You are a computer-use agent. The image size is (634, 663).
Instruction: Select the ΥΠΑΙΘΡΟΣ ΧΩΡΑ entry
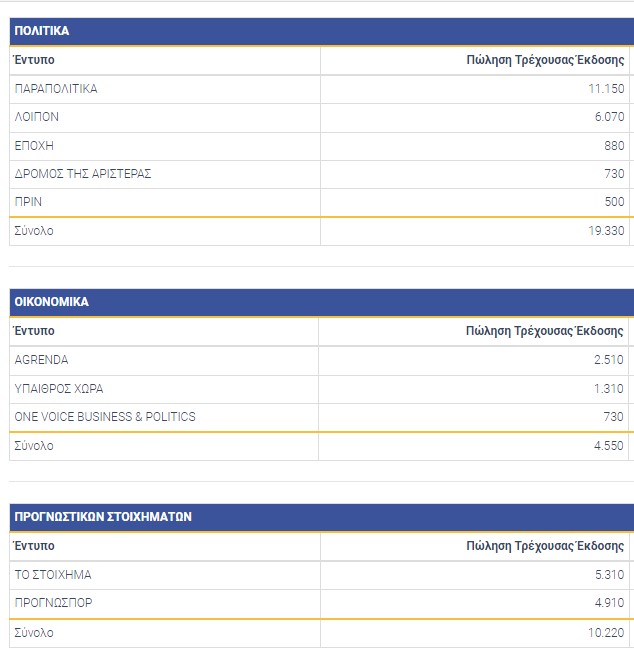click(x=59, y=388)
